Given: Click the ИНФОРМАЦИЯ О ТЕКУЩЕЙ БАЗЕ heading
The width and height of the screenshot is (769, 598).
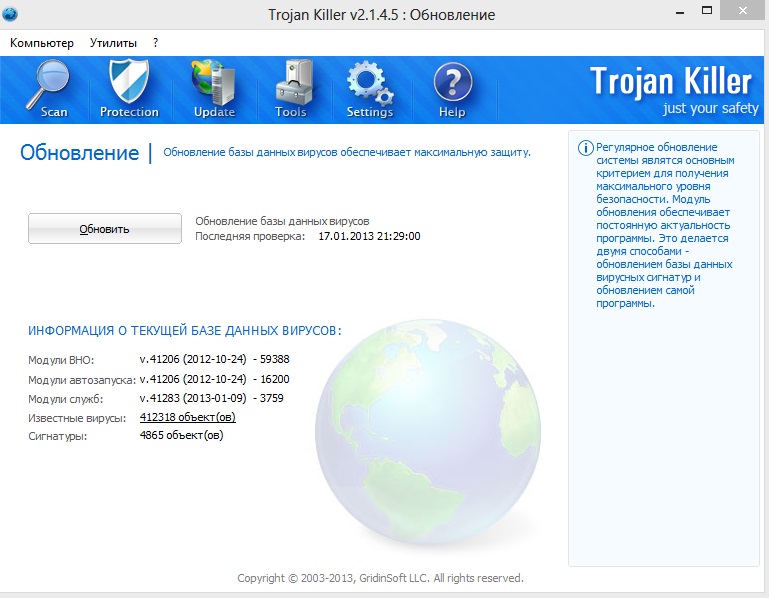Looking at the screenshot, I should pyautogui.click(x=184, y=331).
